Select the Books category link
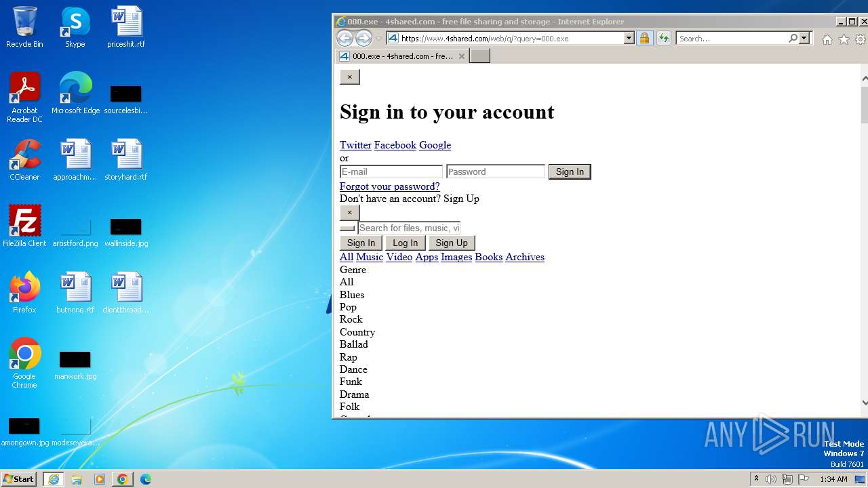 pyautogui.click(x=489, y=257)
